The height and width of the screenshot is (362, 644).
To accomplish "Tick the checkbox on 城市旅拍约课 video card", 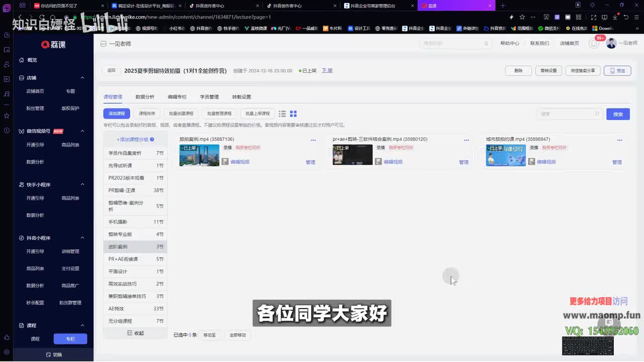I will click(484, 151).
